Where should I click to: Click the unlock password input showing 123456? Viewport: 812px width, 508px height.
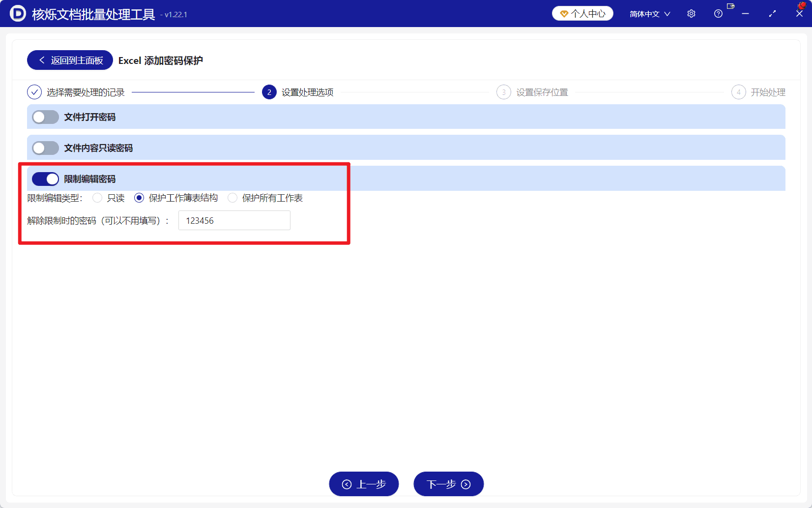click(x=234, y=220)
